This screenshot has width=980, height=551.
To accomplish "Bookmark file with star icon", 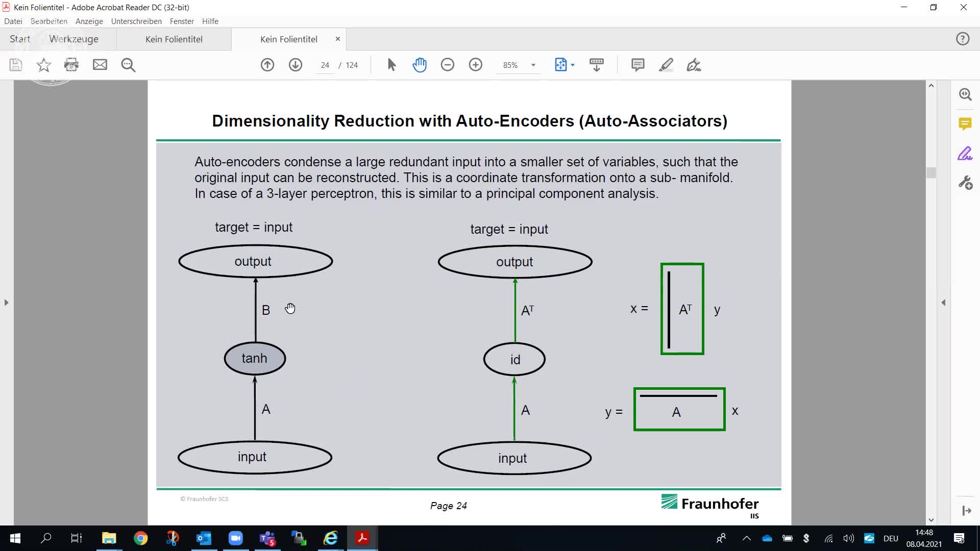I will (44, 65).
